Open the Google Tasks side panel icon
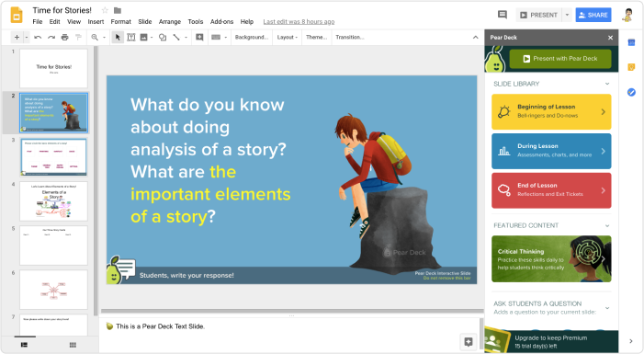The image size is (644, 354). (631, 92)
